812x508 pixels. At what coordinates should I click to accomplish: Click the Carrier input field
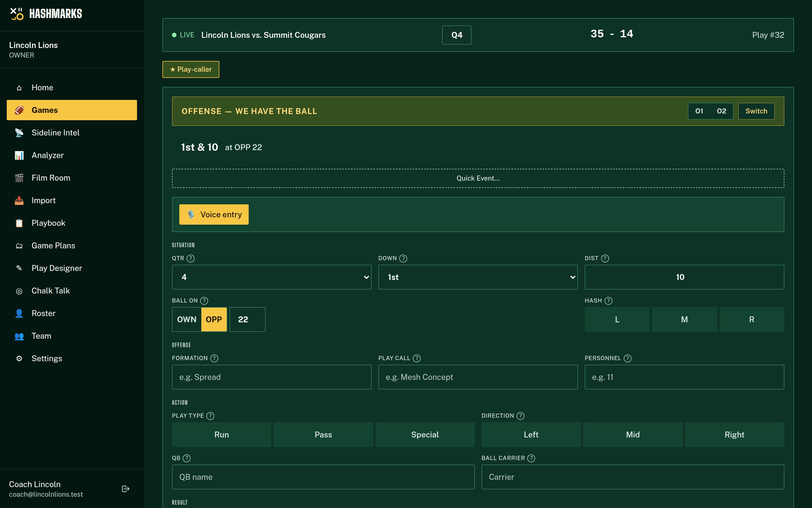click(633, 477)
